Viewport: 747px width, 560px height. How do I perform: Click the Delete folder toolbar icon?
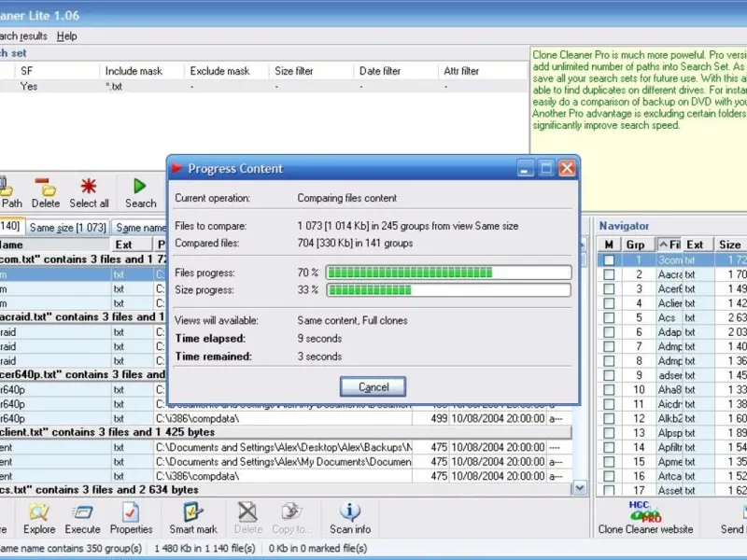click(46, 186)
